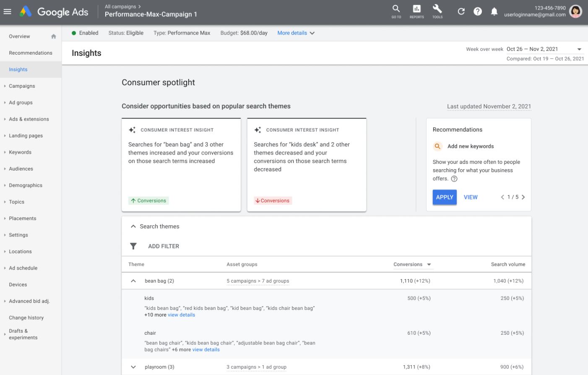Click the Conversions column sort arrow
588x375 pixels.
[x=429, y=265]
